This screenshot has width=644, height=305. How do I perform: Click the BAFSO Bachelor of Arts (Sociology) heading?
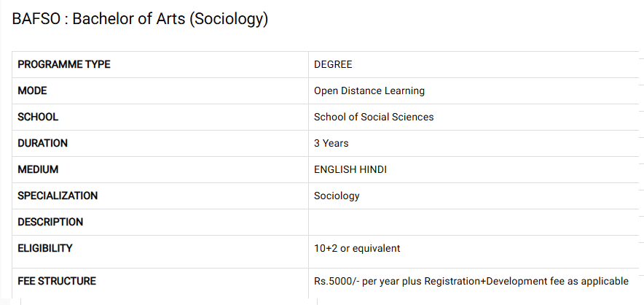pyautogui.click(x=141, y=20)
